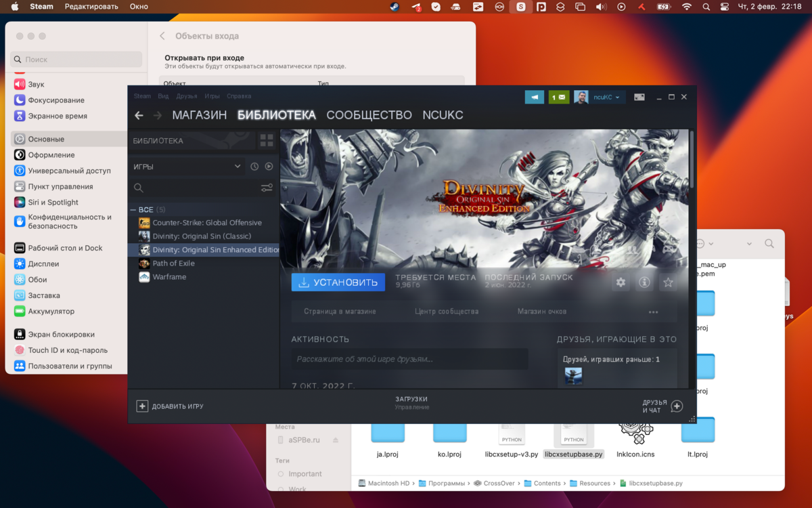
Task: Go to NCUKC profile tab
Action: click(x=443, y=115)
